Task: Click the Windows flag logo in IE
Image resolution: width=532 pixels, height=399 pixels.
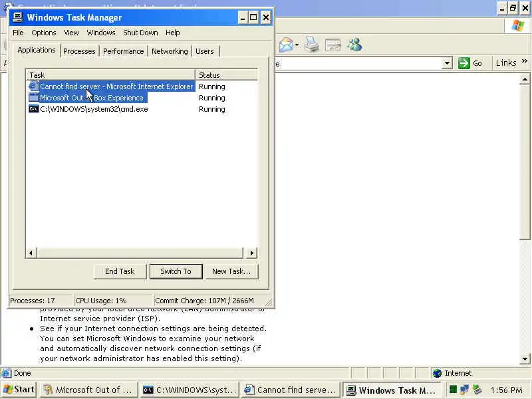Action: click(x=518, y=25)
